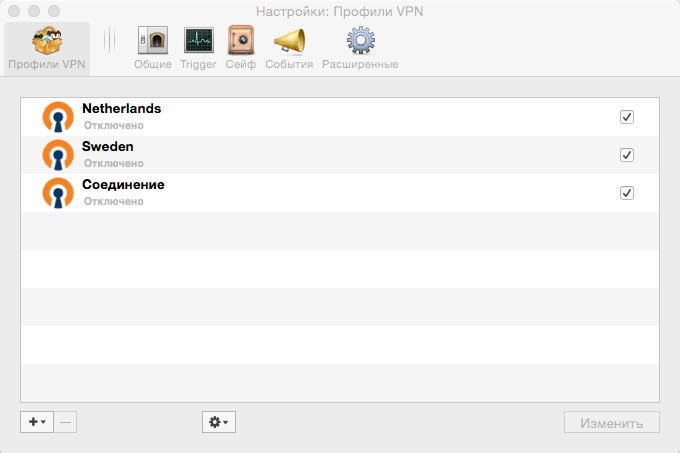Select the Соединение profile row
The image size is (680, 453).
(340, 193)
